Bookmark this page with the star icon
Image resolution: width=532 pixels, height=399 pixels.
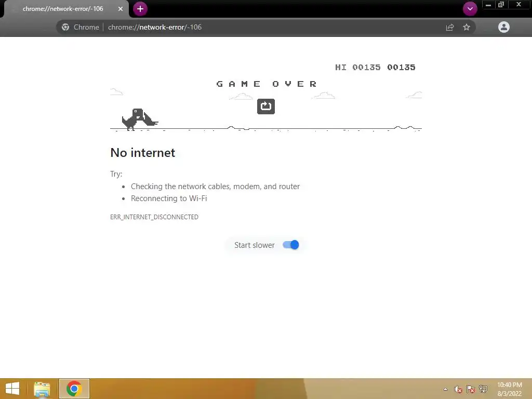[467, 27]
